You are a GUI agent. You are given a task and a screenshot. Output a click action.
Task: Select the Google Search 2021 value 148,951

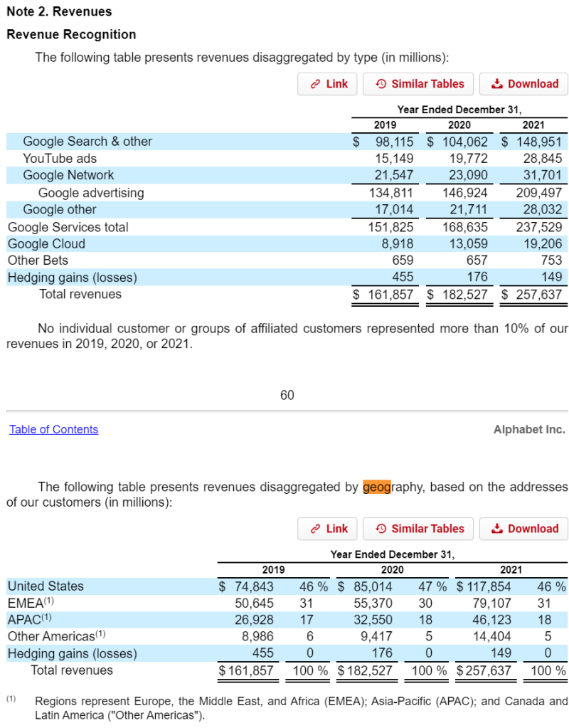[x=539, y=142]
